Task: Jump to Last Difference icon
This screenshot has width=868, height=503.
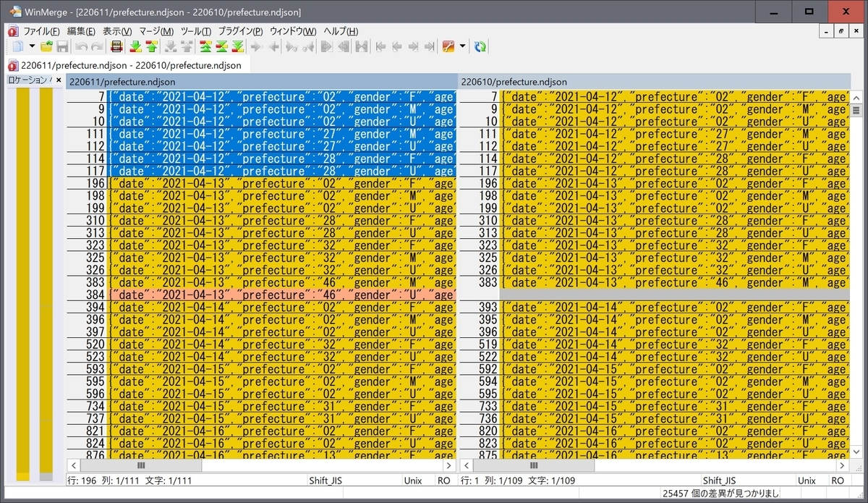Action: (238, 46)
